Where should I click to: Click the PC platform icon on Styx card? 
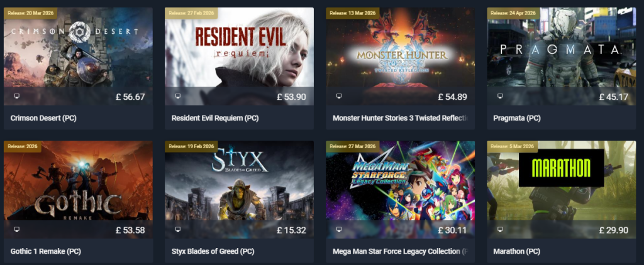tap(178, 229)
